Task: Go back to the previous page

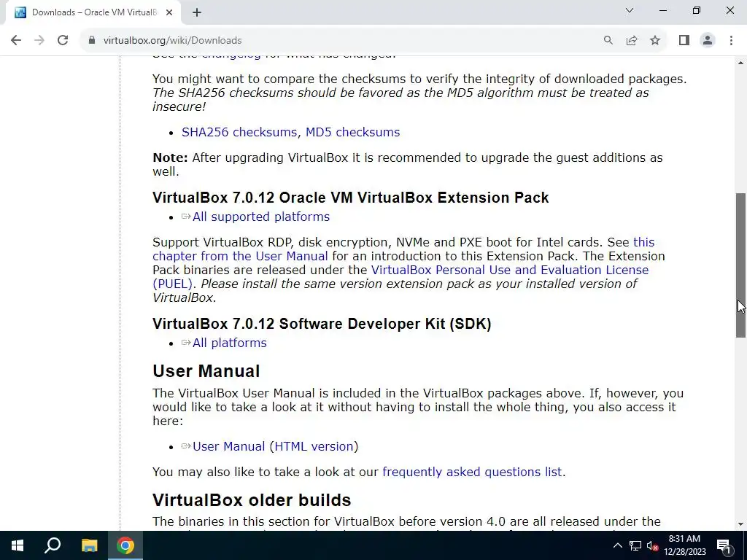Action: [x=16, y=41]
